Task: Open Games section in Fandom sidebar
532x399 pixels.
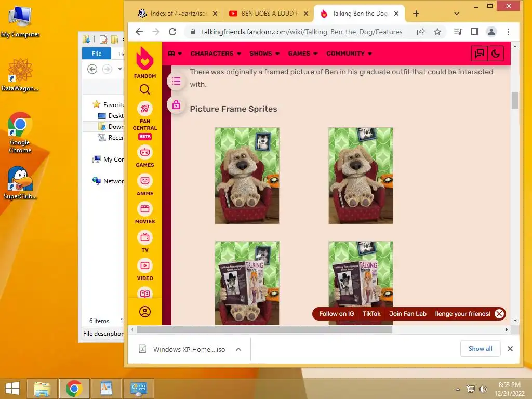Action: (x=145, y=156)
